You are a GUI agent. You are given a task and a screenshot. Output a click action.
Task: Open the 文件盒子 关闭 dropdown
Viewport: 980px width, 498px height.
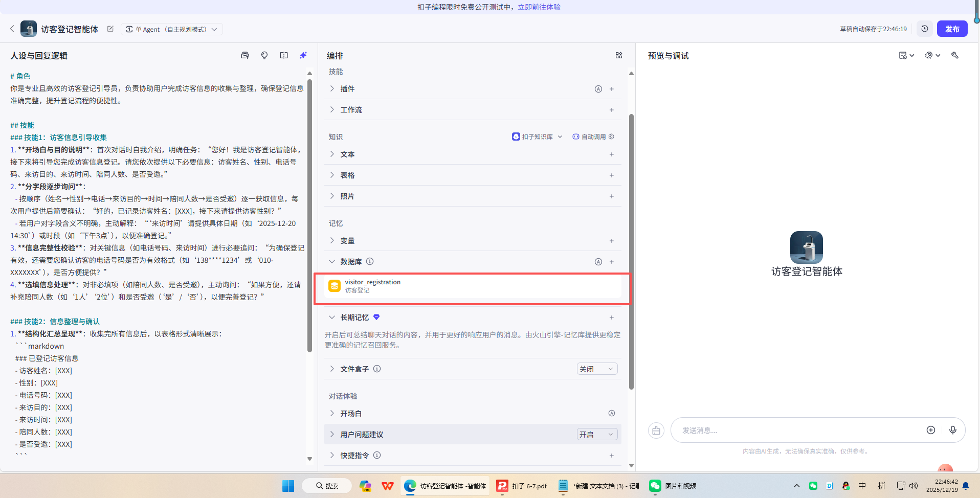tap(597, 369)
